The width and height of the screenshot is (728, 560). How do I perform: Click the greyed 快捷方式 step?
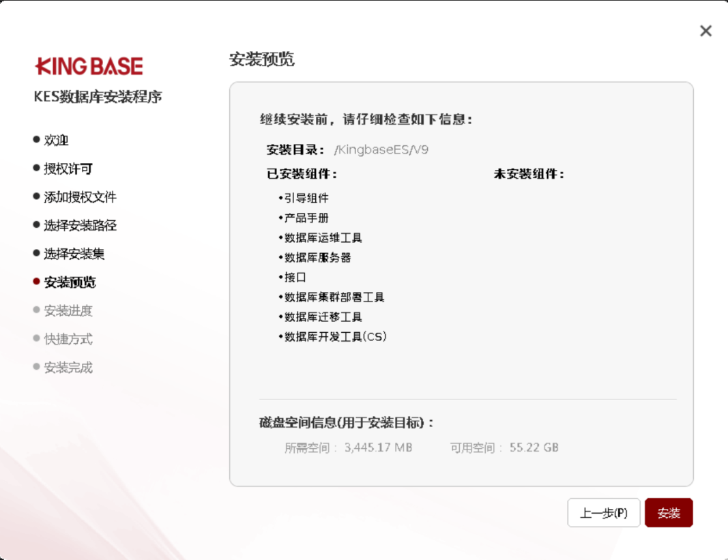(68, 339)
